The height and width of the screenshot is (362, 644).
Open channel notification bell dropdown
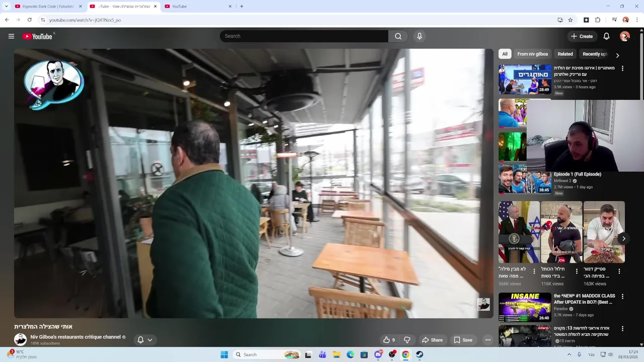(145, 340)
